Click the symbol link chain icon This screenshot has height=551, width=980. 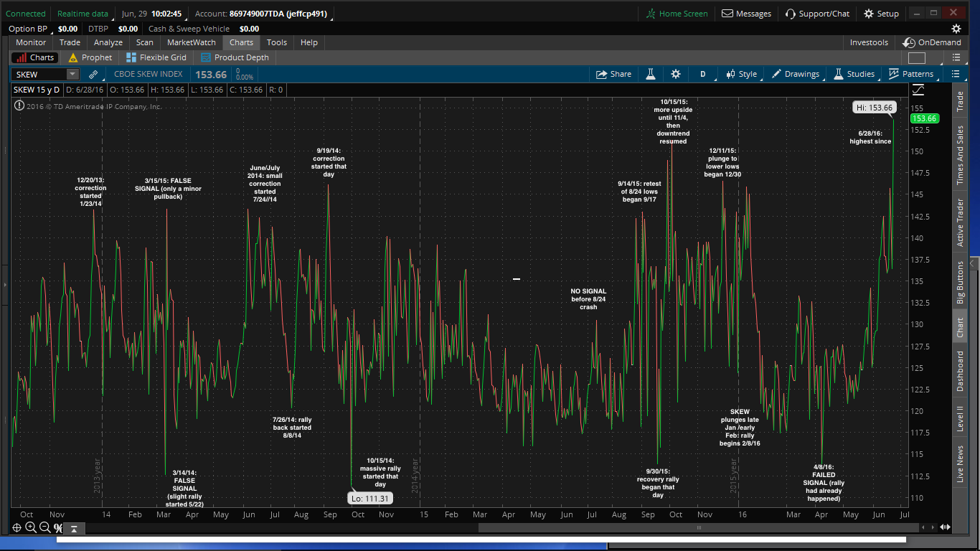[93, 74]
